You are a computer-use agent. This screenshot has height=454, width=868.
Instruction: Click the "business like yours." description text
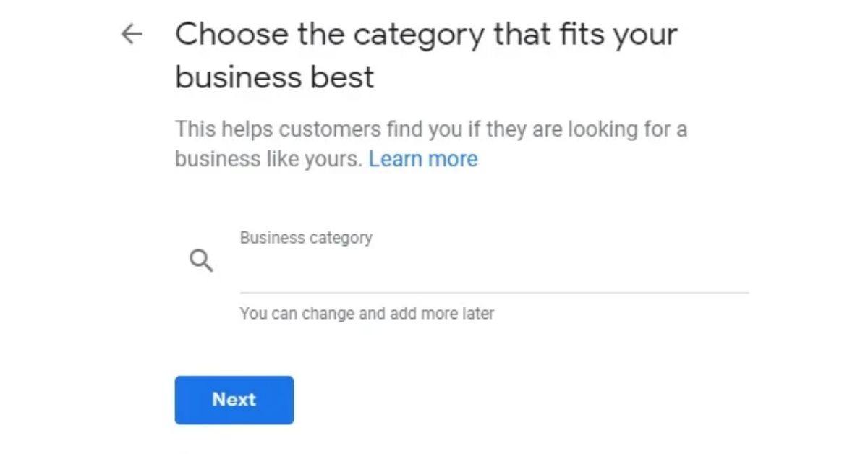tap(268, 159)
